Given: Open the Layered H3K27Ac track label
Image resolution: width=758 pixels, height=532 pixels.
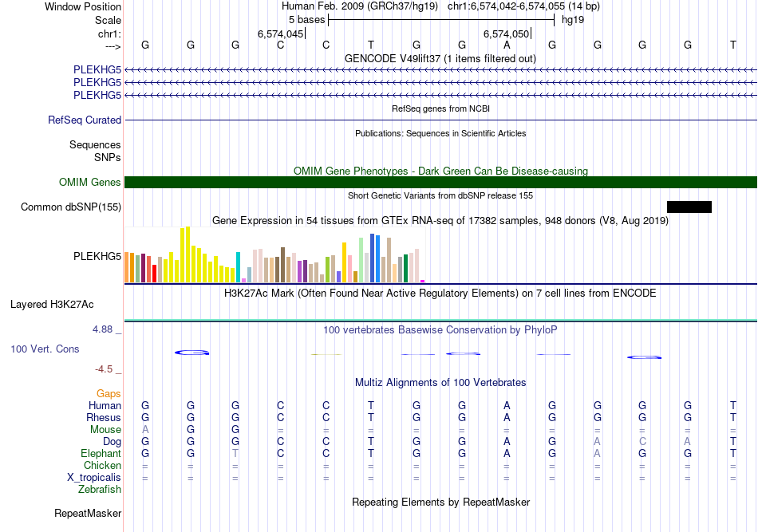Looking at the screenshot, I should [x=52, y=305].
